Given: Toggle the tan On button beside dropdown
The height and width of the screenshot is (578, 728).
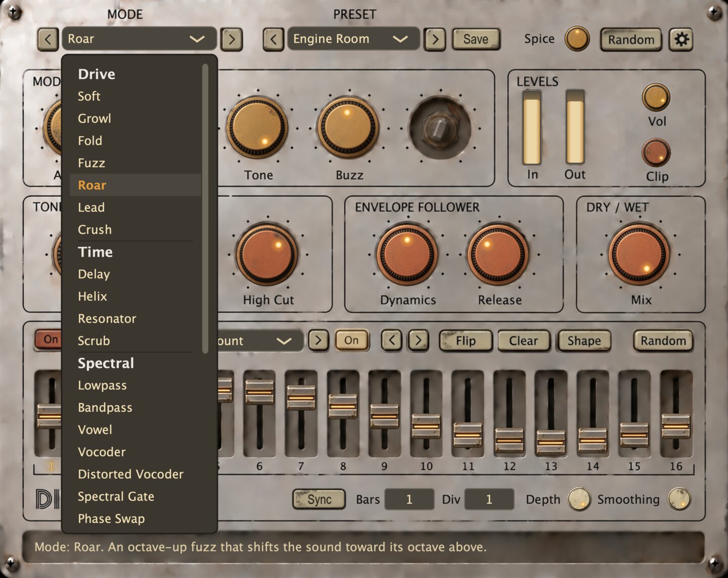Looking at the screenshot, I should point(351,340).
